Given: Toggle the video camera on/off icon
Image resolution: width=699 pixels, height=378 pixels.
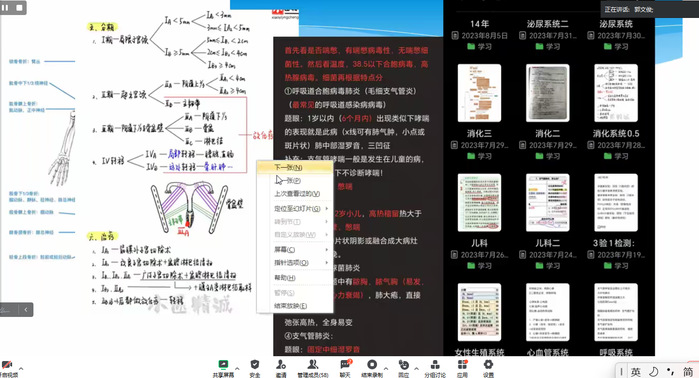Looking at the screenshot, I should [7, 365].
